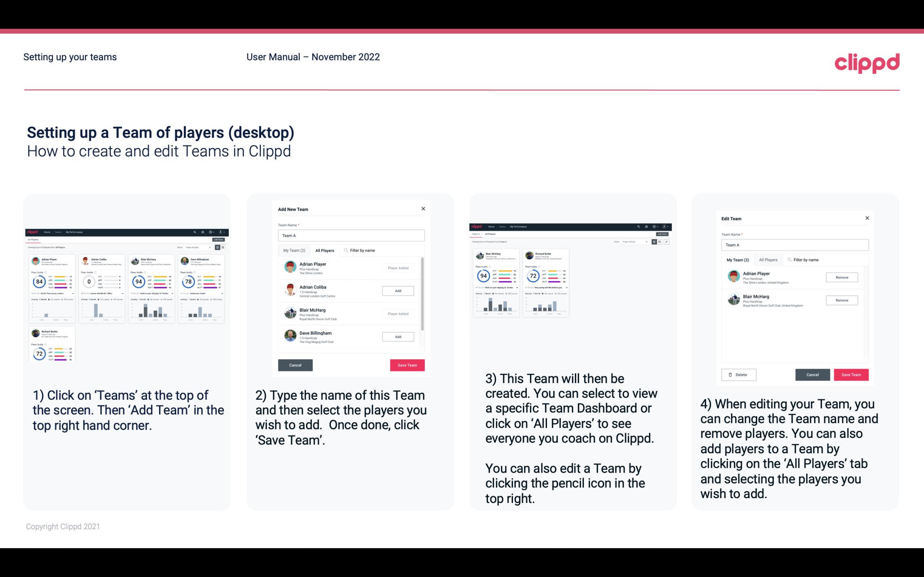Click Cancel button in Add New Team dialog
Viewport: 924px width, 577px height.
coord(295,364)
